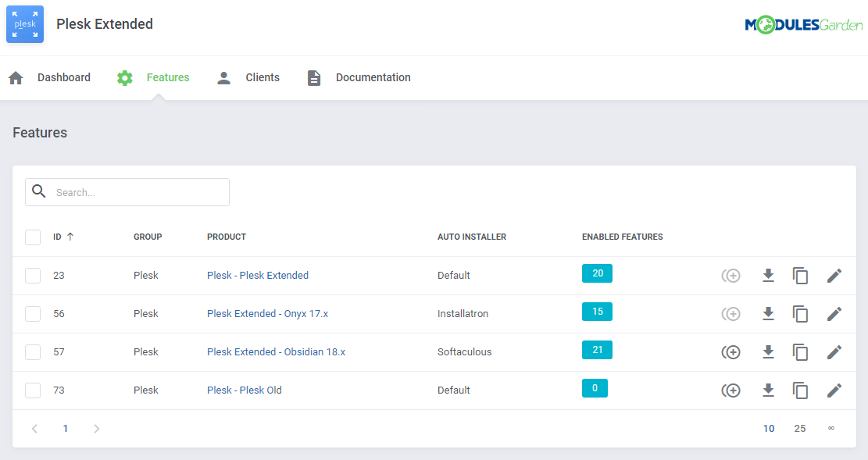The image size is (868, 460).
Task: Click add-features icon for Onyx 17.x row
Action: (x=730, y=314)
